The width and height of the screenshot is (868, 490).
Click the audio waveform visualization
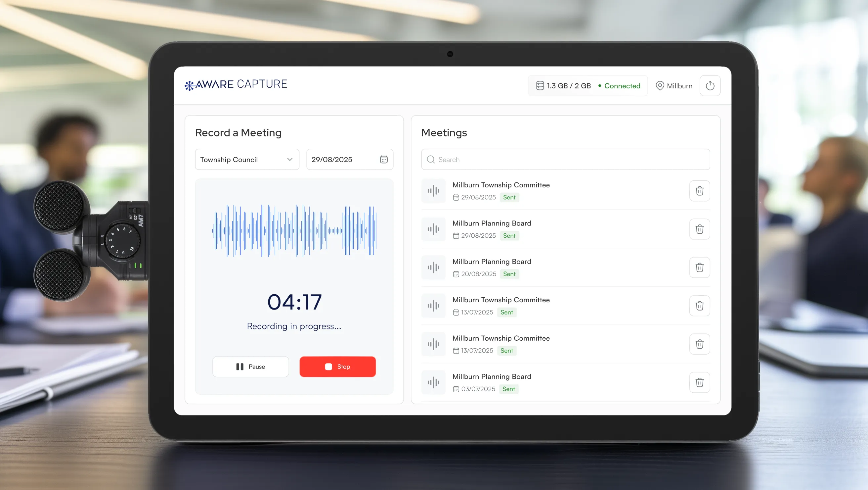[x=294, y=231]
